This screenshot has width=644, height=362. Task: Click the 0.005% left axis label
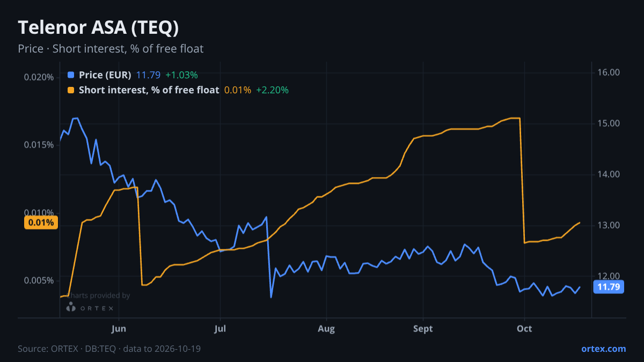(x=39, y=280)
